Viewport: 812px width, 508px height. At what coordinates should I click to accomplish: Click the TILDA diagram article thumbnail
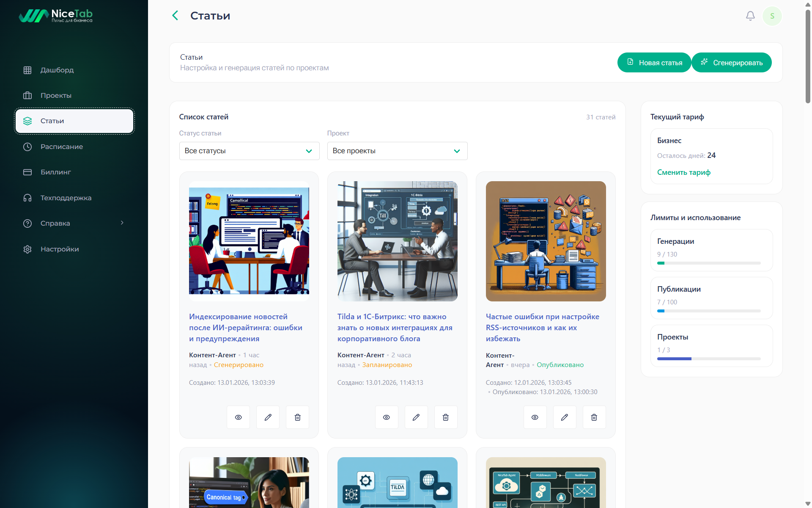pos(398,483)
